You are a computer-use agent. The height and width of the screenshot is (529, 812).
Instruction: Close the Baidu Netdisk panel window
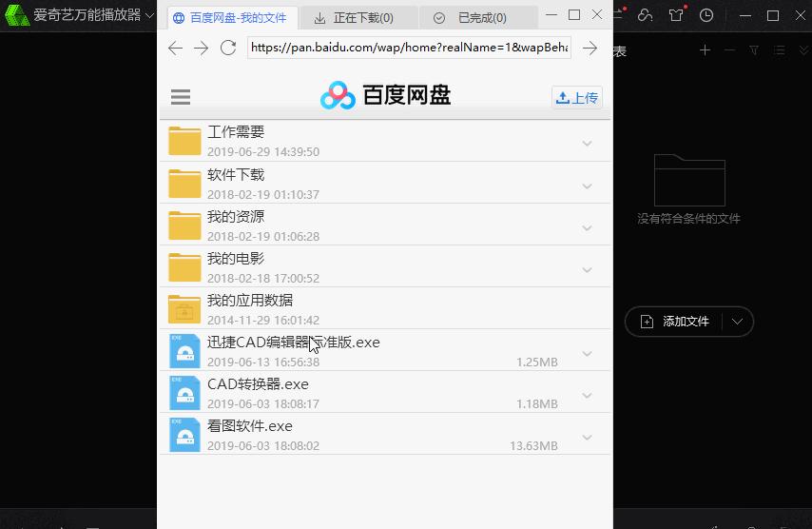coord(597,15)
